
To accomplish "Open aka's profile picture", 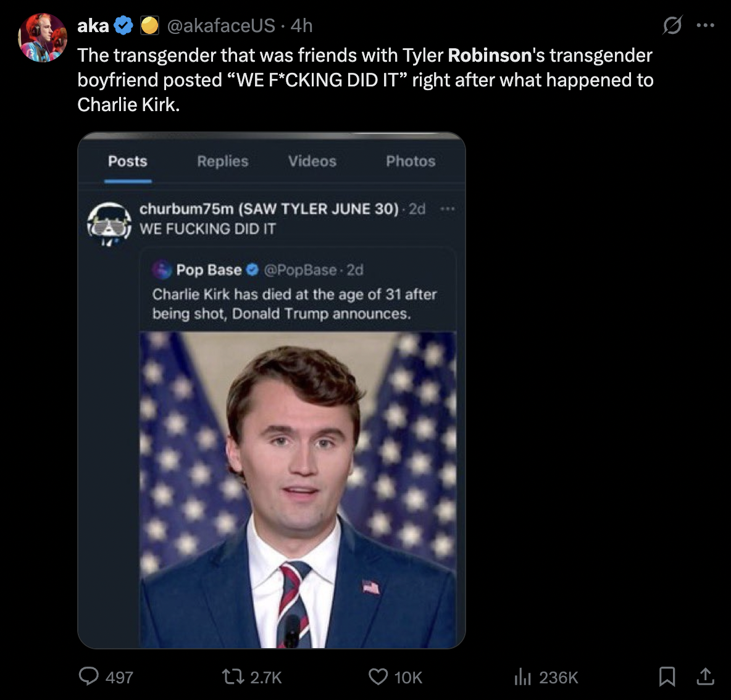I will [x=43, y=38].
